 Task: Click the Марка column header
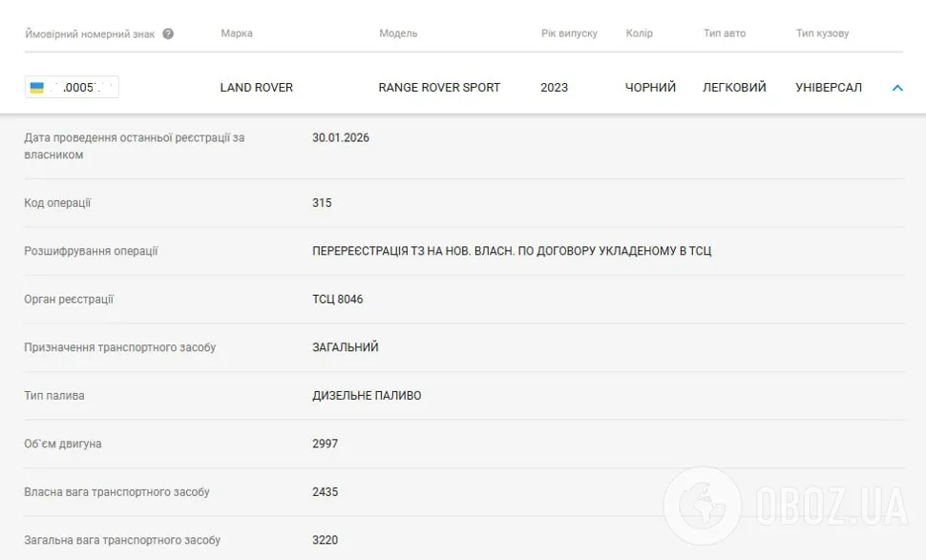[237, 33]
